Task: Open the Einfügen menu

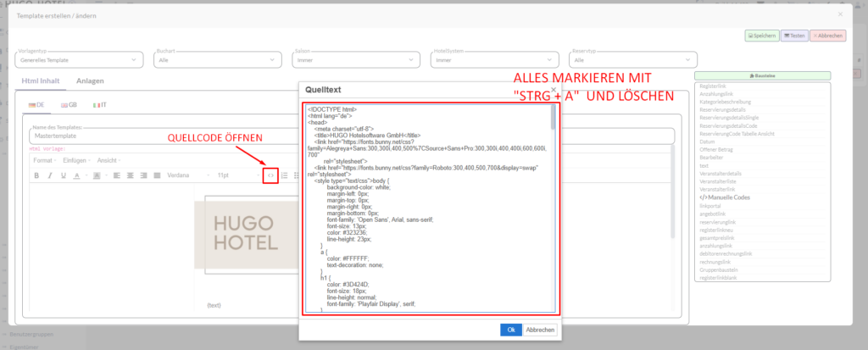Action: coord(76,160)
